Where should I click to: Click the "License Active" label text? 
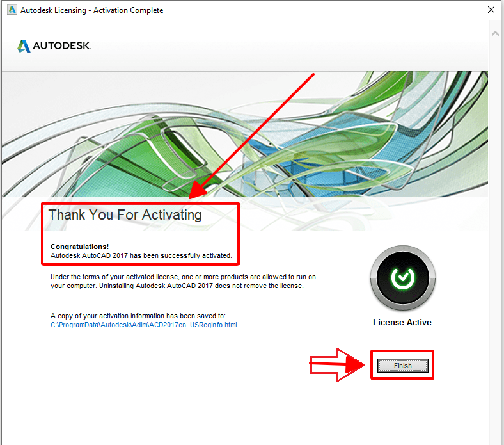pos(402,322)
